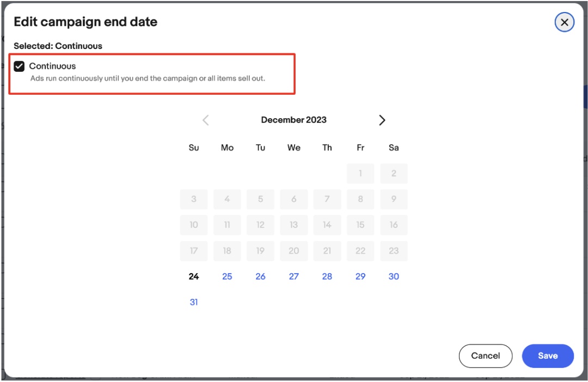Screen dimensions: 588x382
Task: Click the December 2023 month heading
Action: 293,120
